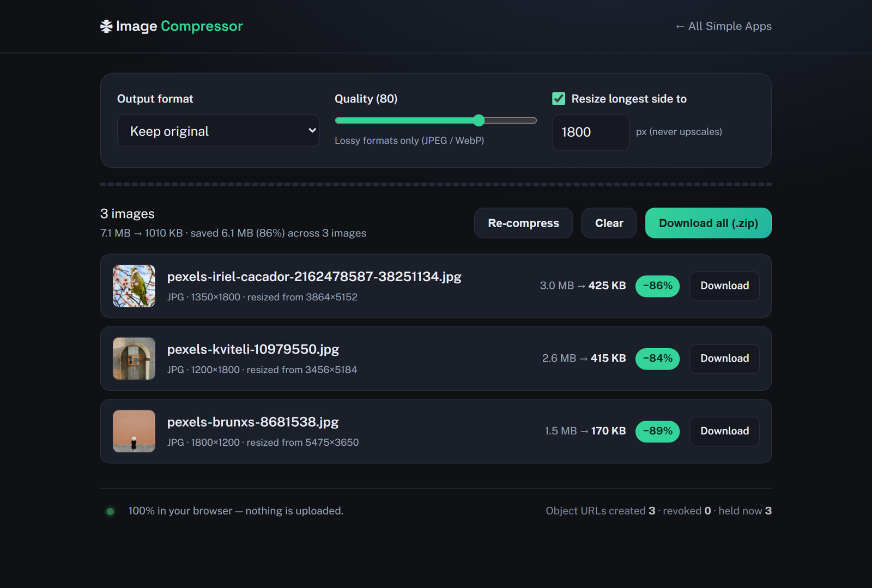The image size is (872, 588).
Task: Click 'resized from 5475×3650' text
Action: click(302, 442)
